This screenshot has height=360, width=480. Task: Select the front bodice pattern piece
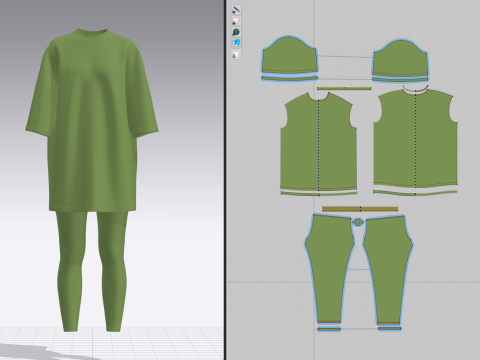point(318,142)
